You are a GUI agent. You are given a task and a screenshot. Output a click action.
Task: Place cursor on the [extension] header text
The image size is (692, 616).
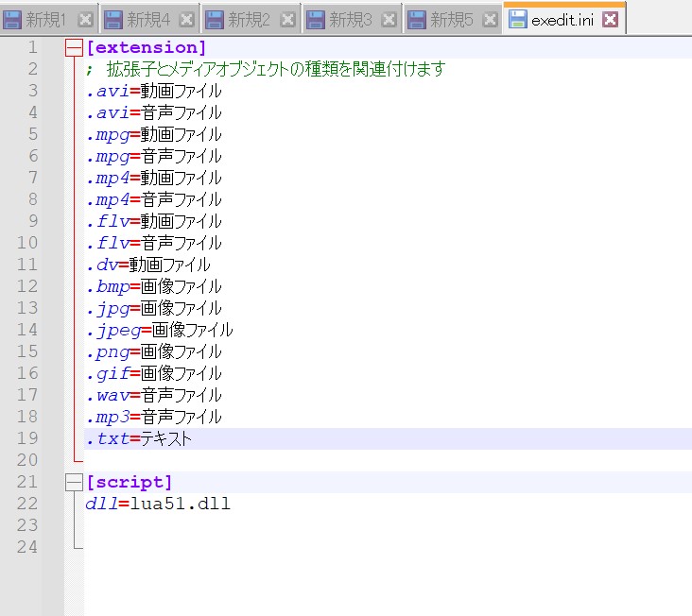[147, 47]
